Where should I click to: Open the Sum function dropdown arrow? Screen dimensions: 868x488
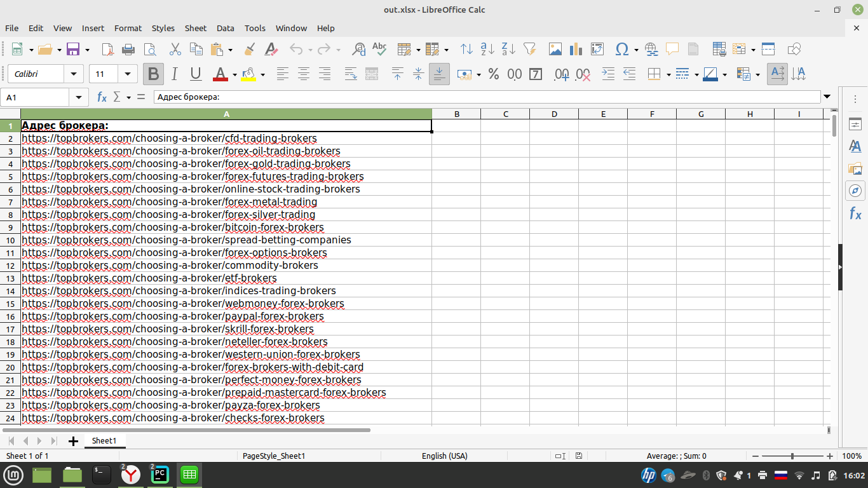(128, 97)
